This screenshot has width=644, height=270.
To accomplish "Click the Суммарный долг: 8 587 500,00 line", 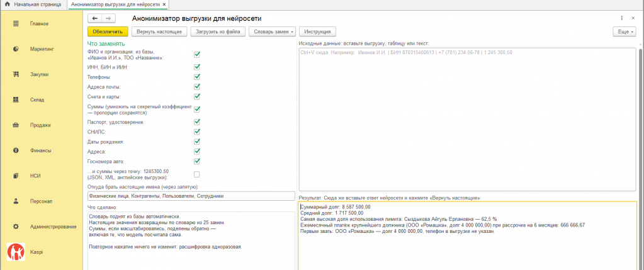I will coord(336,207).
